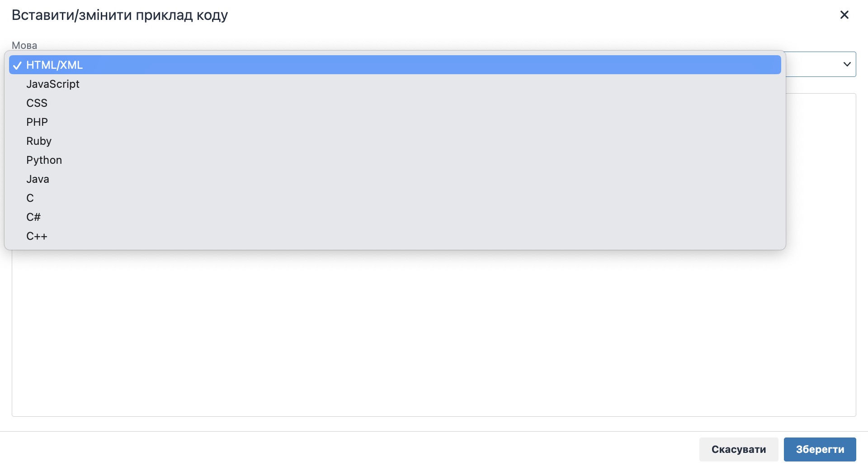The image size is (868, 466).
Task: Pick CSS in the language dropdown
Action: click(x=37, y=103)
